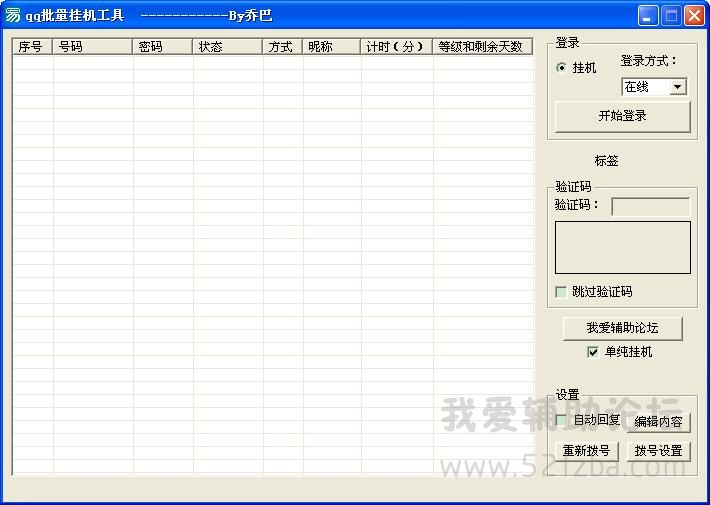The height and width of the screenshot is (505, 710).
Task: Enable the 自动回复 checkbox
Action: (561, 420)
